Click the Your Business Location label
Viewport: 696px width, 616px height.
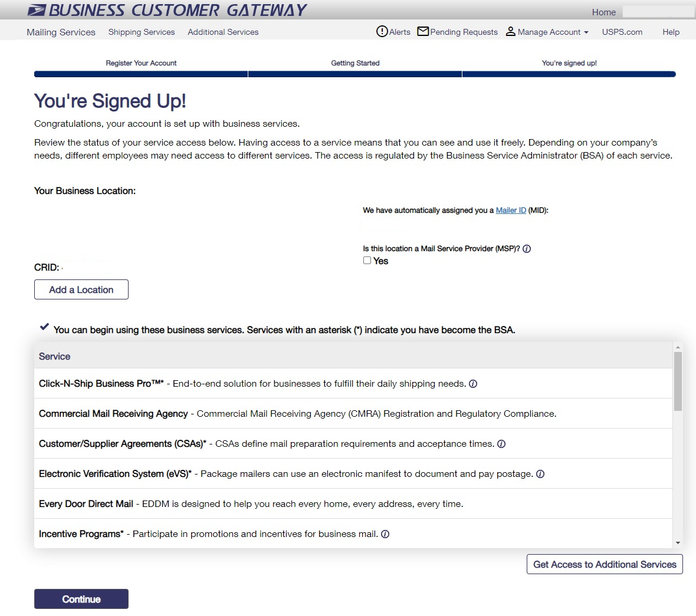point(85,191)
